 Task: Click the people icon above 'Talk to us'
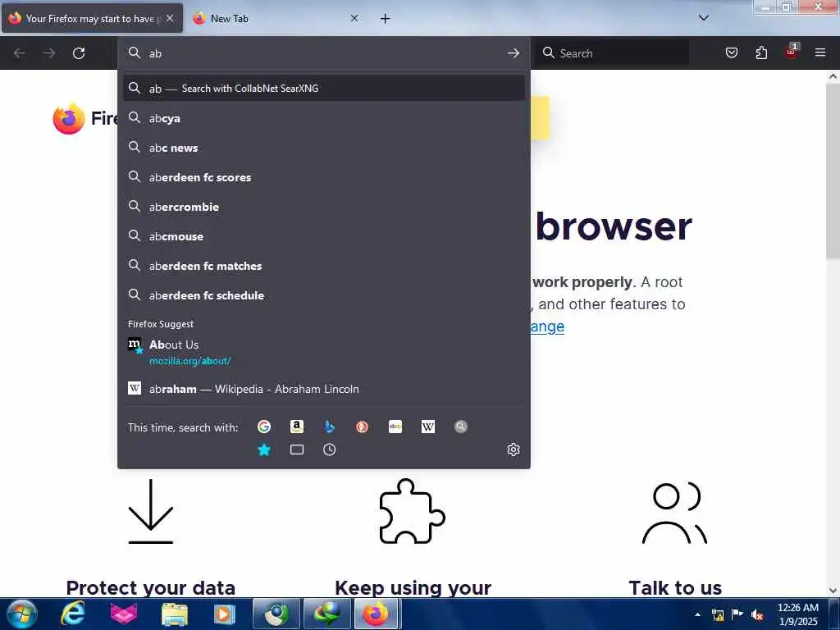[674, 513]
